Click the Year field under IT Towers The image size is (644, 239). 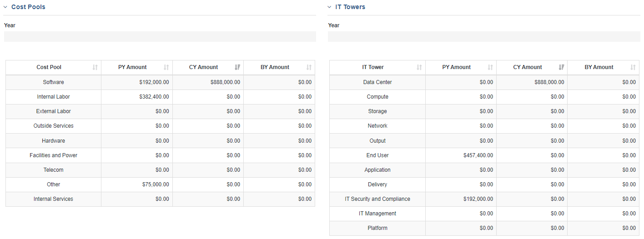pyautogui.click(x=484, y=37)
